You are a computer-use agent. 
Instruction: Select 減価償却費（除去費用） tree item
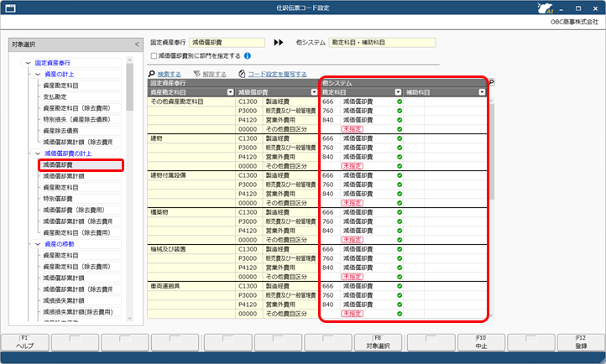pos(81,210)
